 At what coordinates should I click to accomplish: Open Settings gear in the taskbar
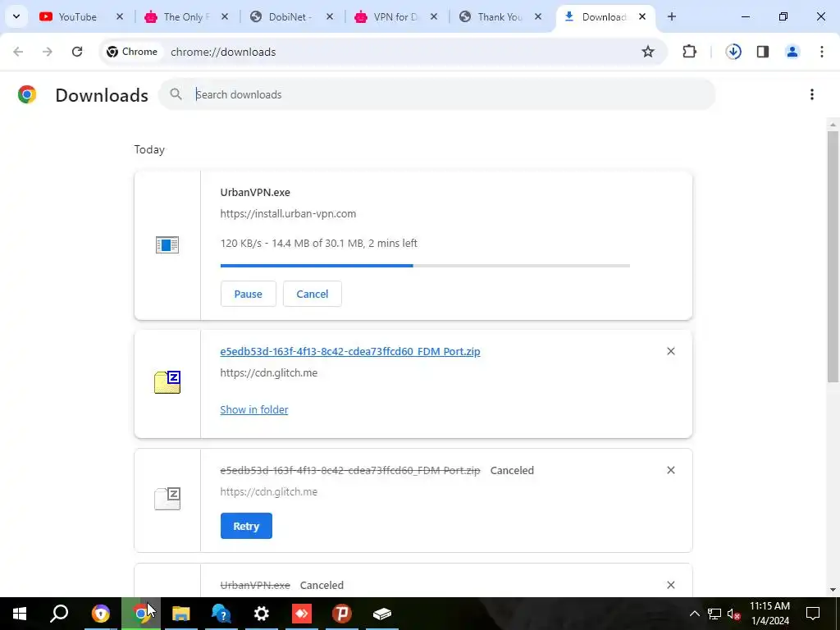coord(262,614)
